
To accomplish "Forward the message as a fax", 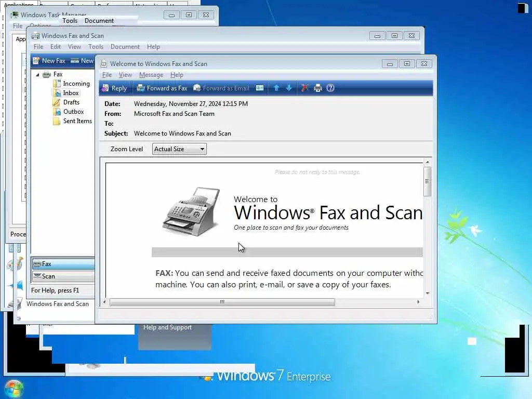I will point(162,88).
